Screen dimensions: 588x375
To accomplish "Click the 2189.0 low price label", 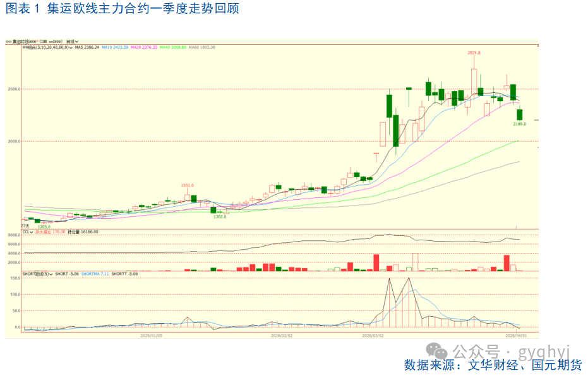I will click(x=520, y=124).
